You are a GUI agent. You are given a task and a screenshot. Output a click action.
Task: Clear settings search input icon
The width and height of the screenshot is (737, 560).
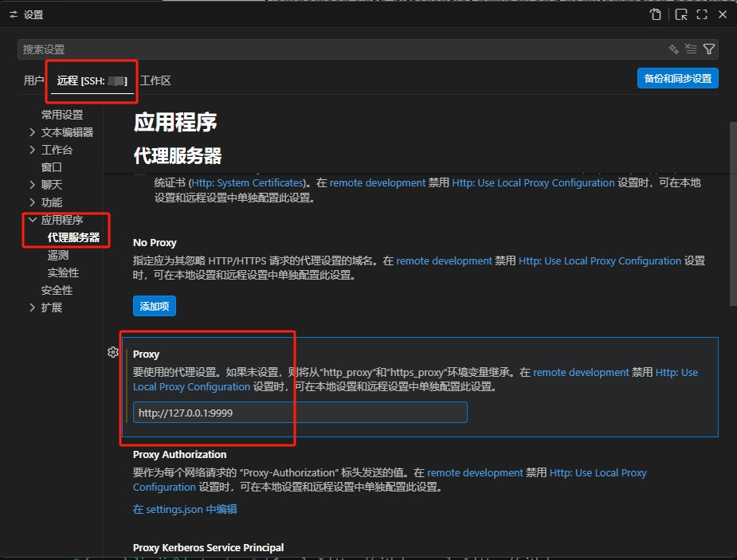(691, 49)
